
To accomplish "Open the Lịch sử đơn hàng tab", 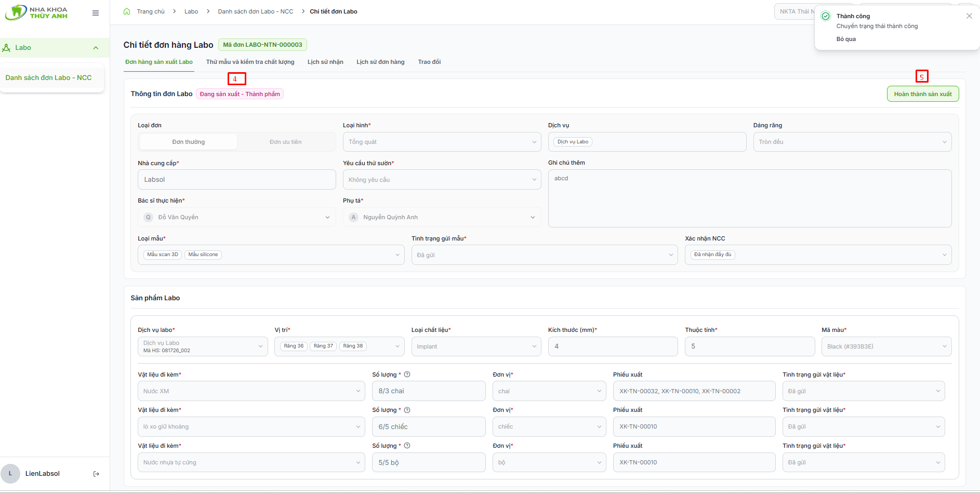I will click(380, 62).
